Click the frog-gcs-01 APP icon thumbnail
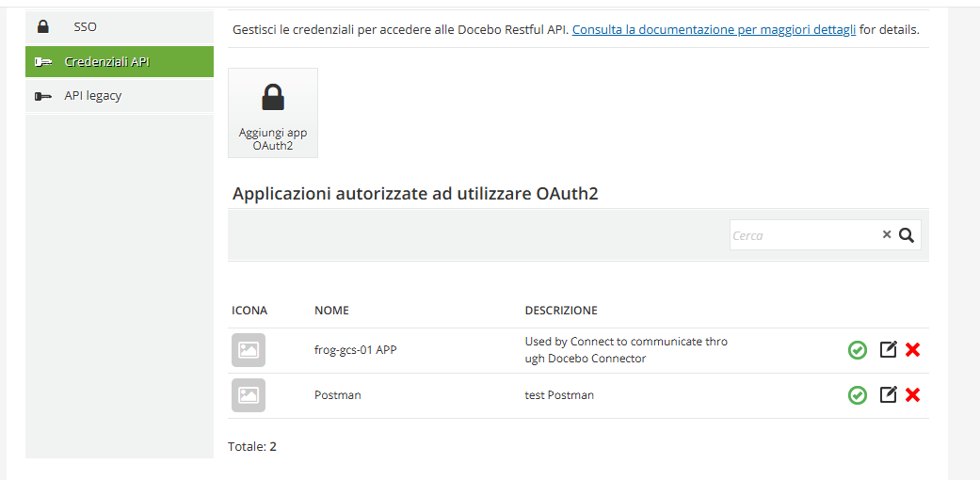 click(x=249, y=350)
